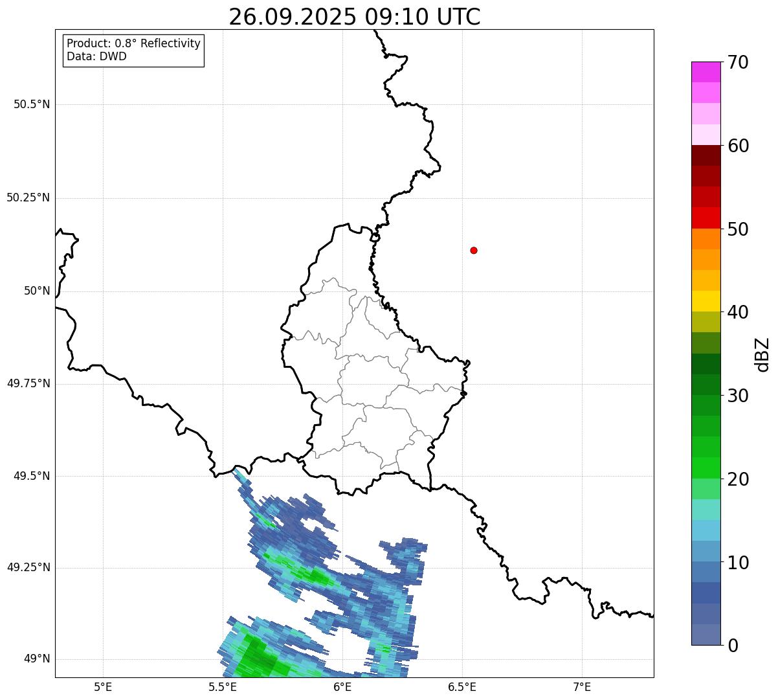Screen dimensions: 778x700
Task: Click the 49.5°N latitude label
Action: pyautogui.click(x=32, y=476)
